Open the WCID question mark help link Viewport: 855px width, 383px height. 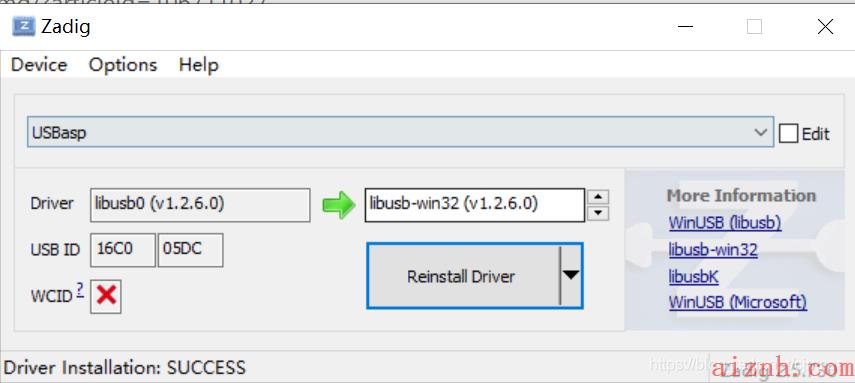[80, 290]
